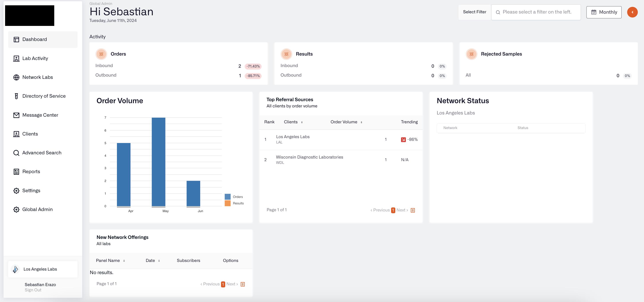Open the Dashboard panel
Screen dimensions: 644x302
click(x=43, y=39)
